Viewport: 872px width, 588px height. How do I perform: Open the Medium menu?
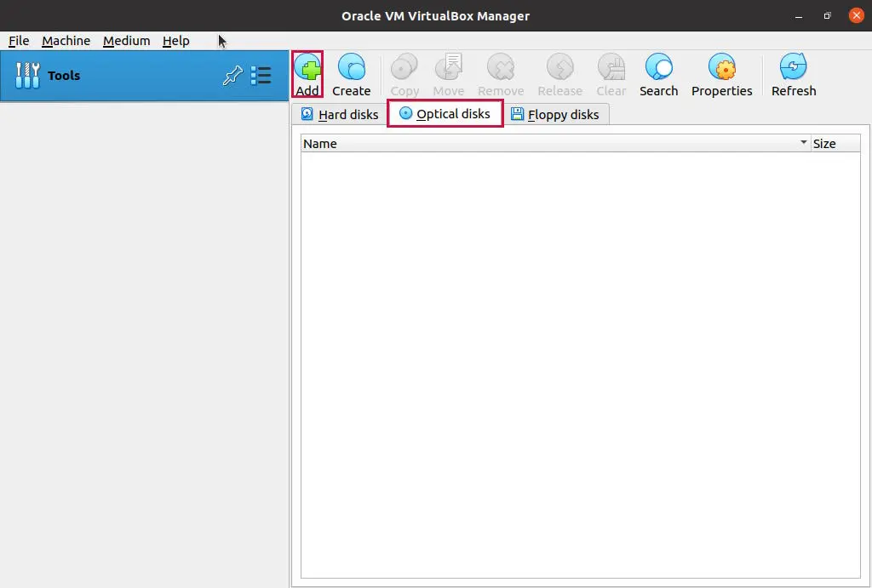coord(126,41)
